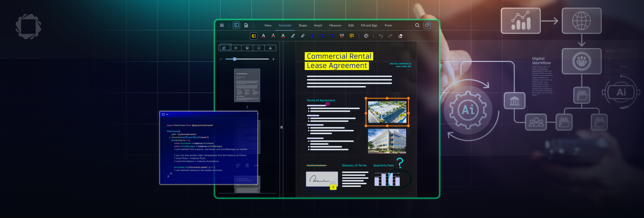Toggle the left panel button
Screen dimensions: 644x218
[236, 25]
